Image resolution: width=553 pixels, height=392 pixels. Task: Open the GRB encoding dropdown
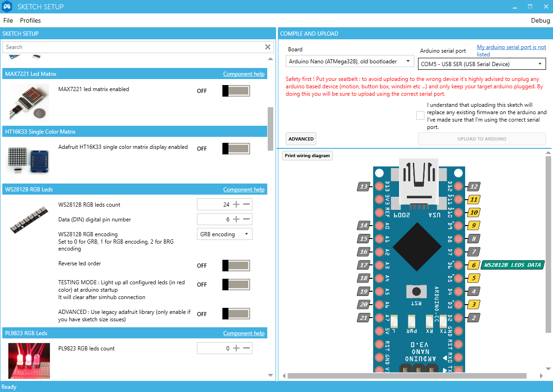coord(224,234)
